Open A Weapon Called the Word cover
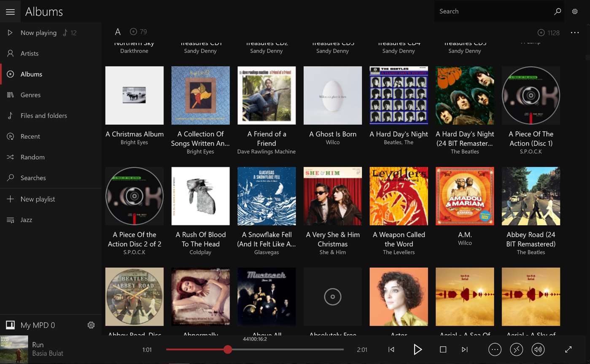This screenshot has width=590, height=364. click(x=399, y=196)
